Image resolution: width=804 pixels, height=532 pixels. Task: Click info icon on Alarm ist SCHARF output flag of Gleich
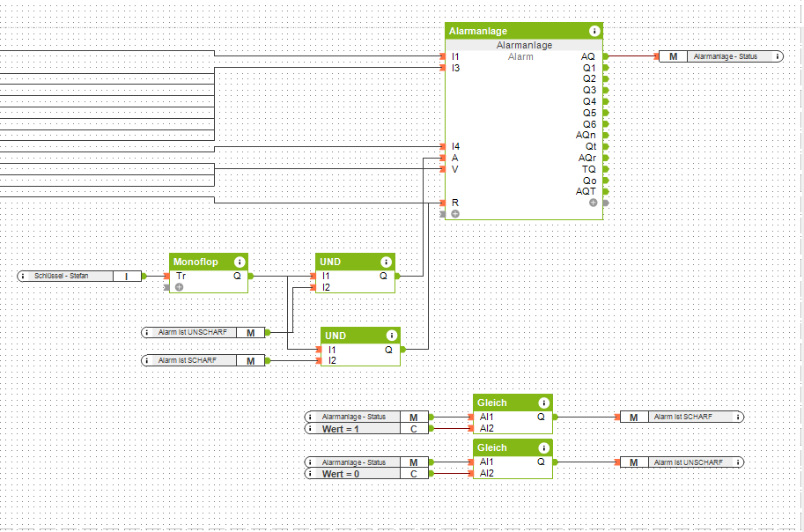point(738,417)
